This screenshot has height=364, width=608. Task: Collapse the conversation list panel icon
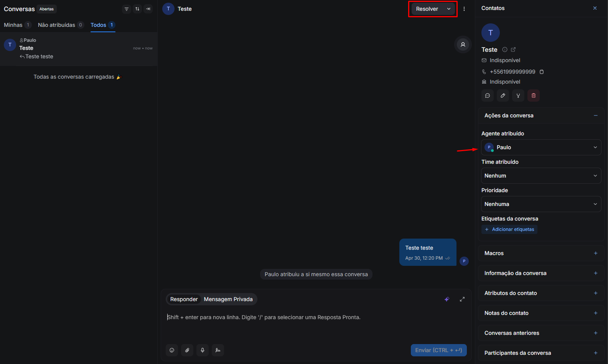[x=148, y=9]
